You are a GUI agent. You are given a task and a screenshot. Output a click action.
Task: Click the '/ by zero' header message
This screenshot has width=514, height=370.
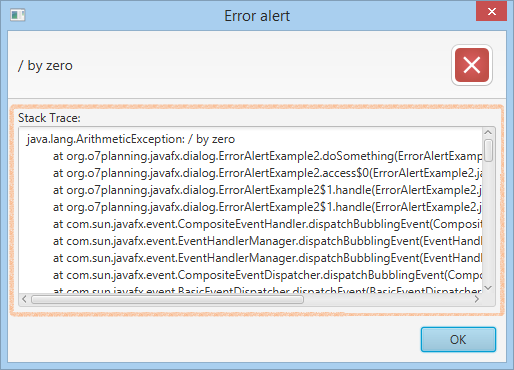(45, 66)
